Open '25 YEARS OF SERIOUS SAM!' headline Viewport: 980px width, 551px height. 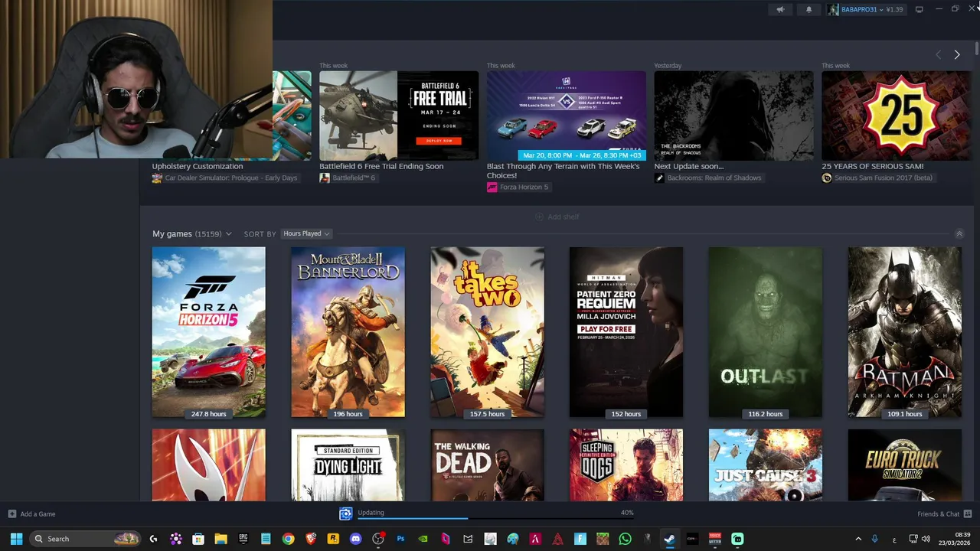[873, 166]
